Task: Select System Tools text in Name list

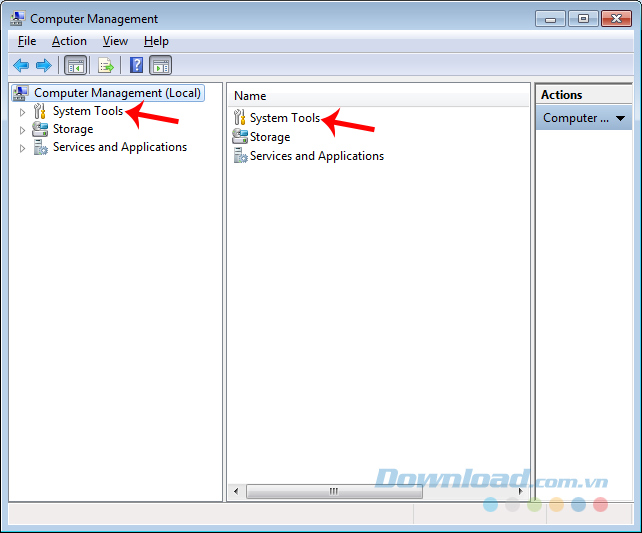Action: pos(285,118)
